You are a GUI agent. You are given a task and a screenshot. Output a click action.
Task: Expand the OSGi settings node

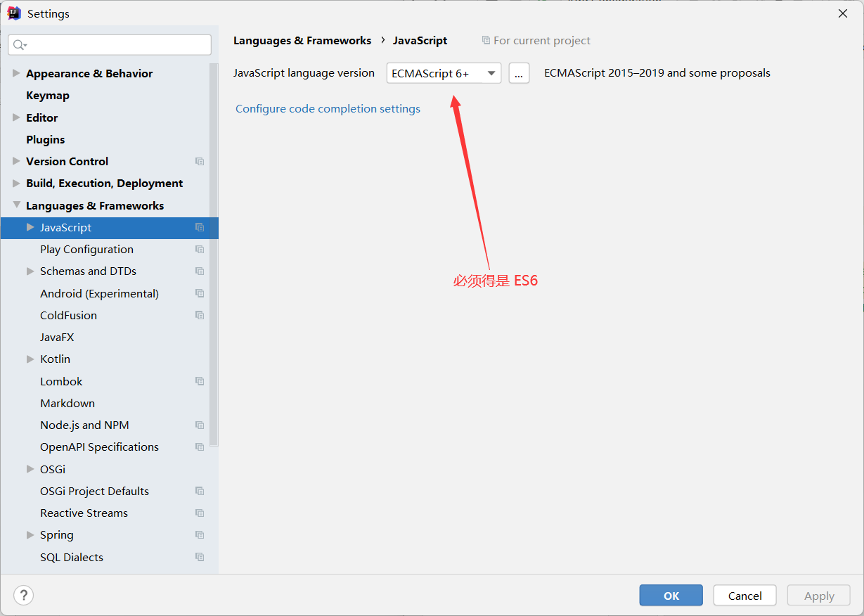30,469
